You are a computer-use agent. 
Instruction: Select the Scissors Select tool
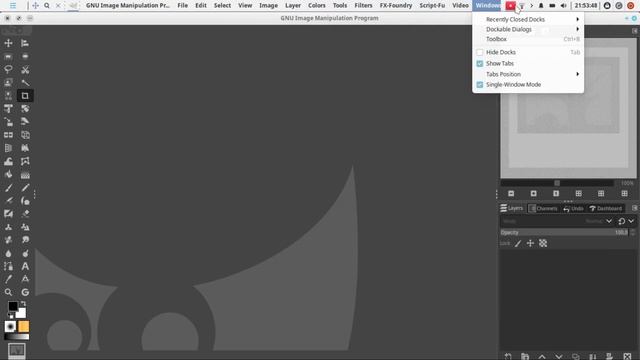point(25,69)
